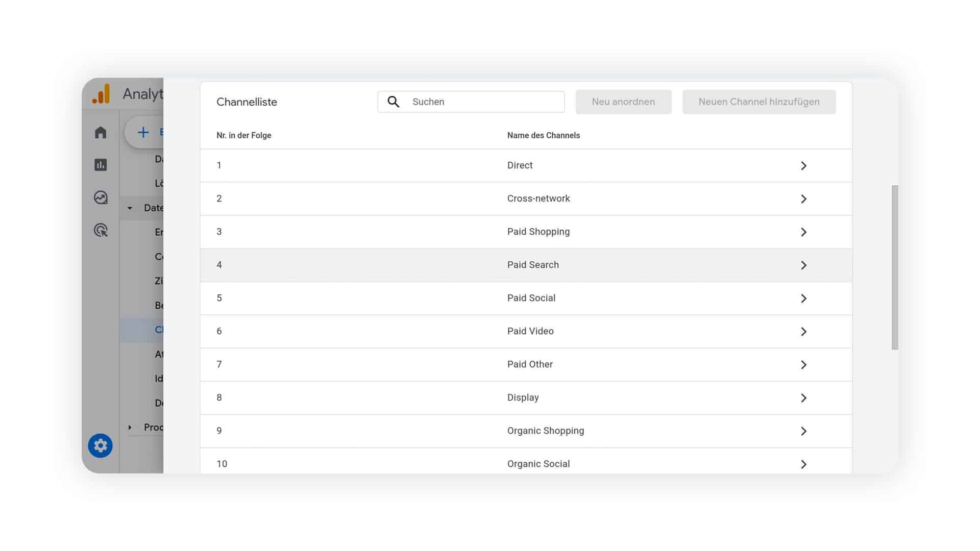The height and width of the screenshot is (551, 980).
Task: Expand the Prod section arrow in sidebar
Action: 130,428
